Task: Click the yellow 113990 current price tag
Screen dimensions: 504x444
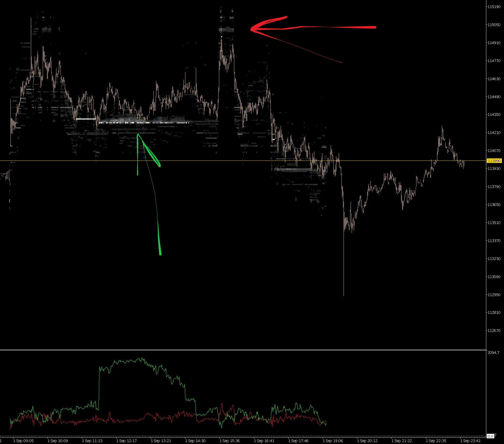Action: (494, 161)
